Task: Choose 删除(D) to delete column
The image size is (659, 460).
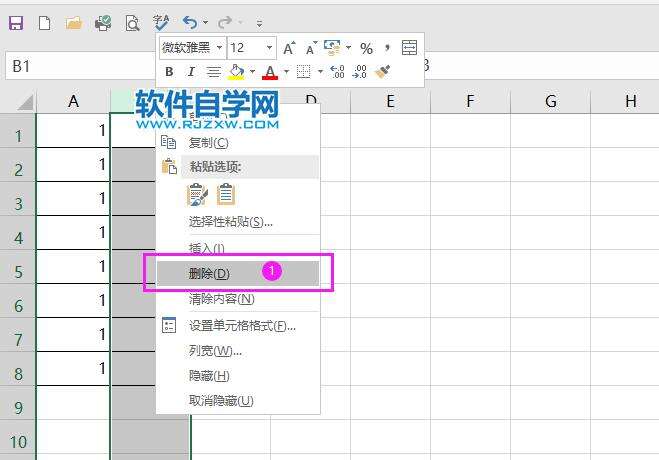Action: (x=238, y=273)
